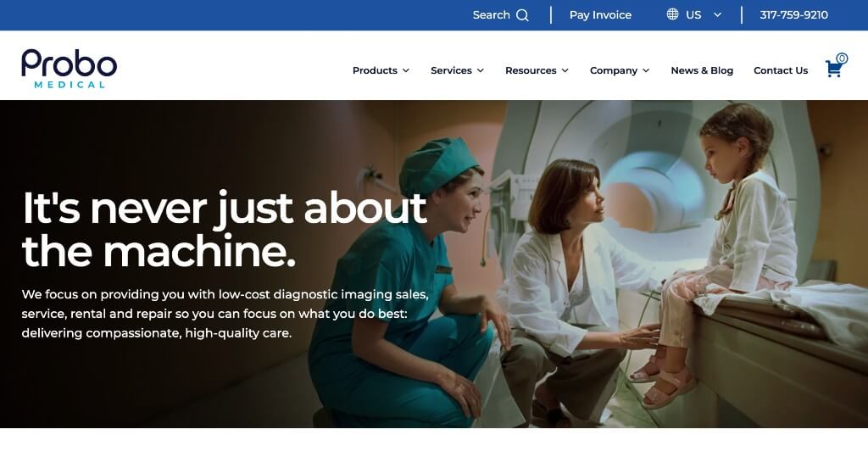Expand the US region chevron
This screenshot has height=468, width=868.
coord(717,15)
